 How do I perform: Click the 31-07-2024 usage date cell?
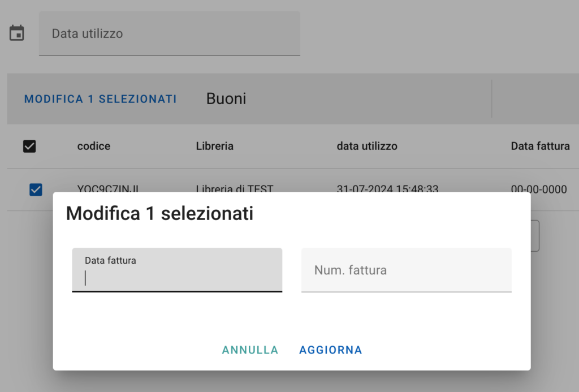tap(387, 189)
